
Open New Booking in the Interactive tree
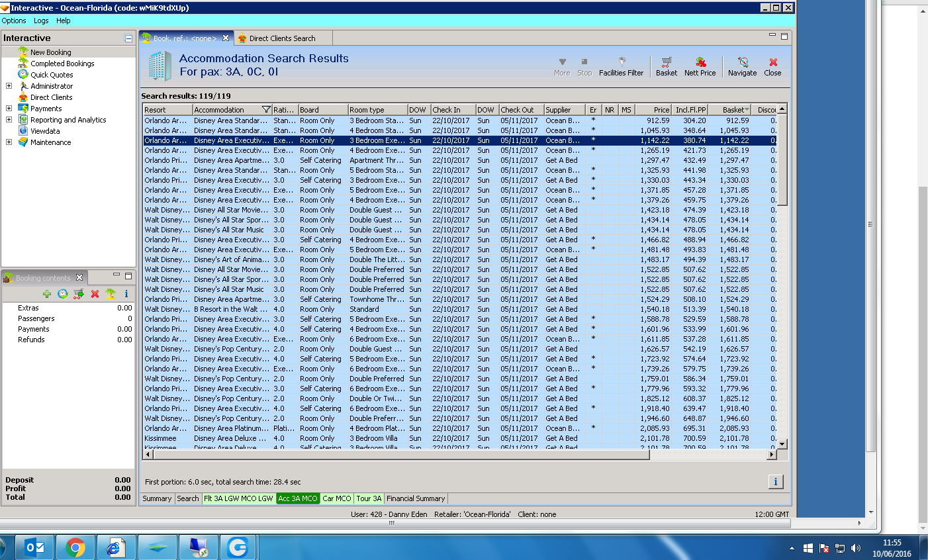[50, 52]
